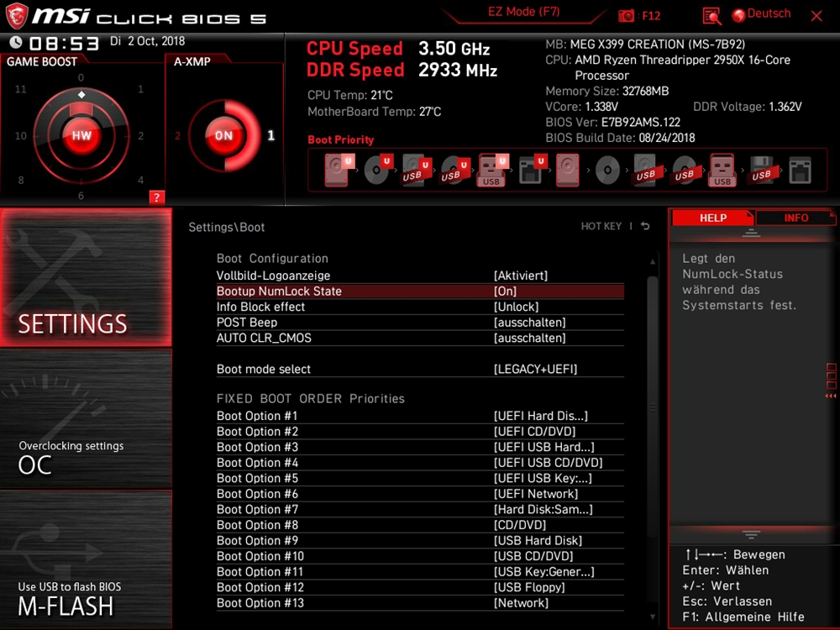840x630 pixels.
Task: Click the time display 08:53
Action: click(x=64, y=43)
